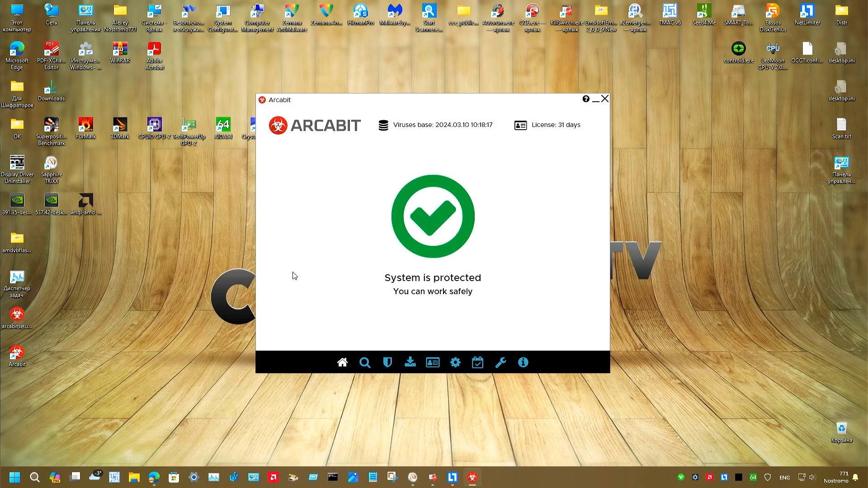Open the protection shield section
The height and width of the screenshot is (488, 868).
[387, 362]
